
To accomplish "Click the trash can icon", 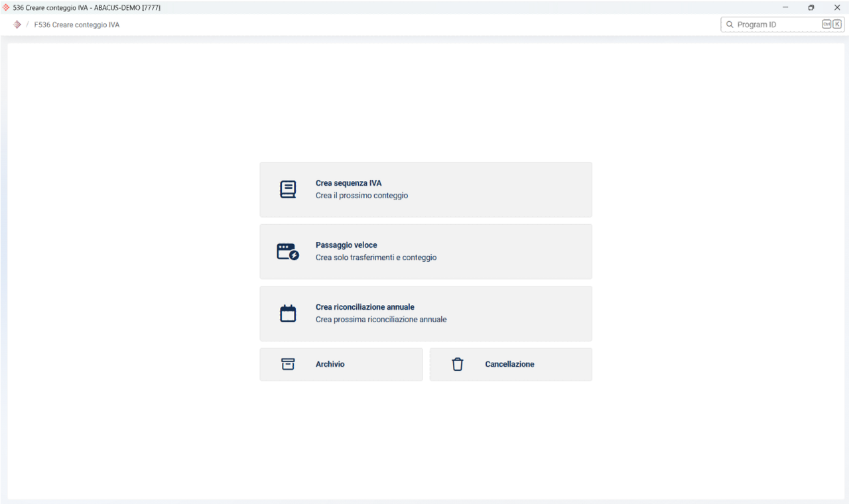I will tap(458, 364).
